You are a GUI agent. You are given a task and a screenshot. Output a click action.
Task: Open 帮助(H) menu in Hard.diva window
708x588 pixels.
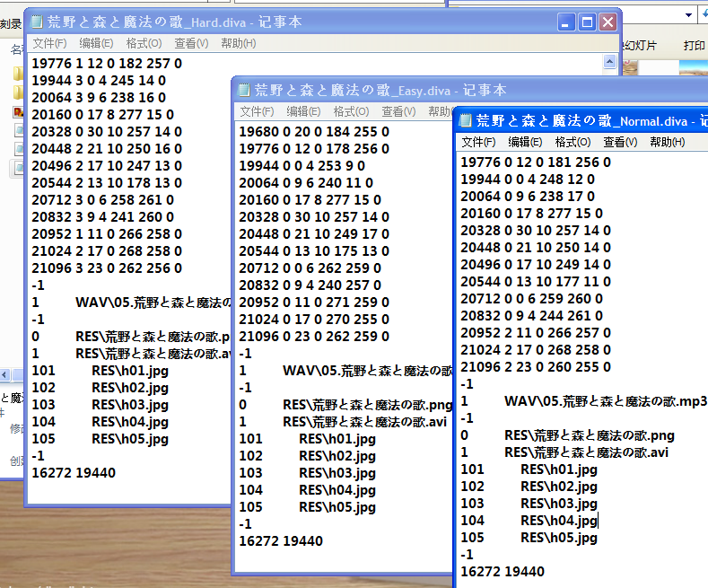(239, 43)
